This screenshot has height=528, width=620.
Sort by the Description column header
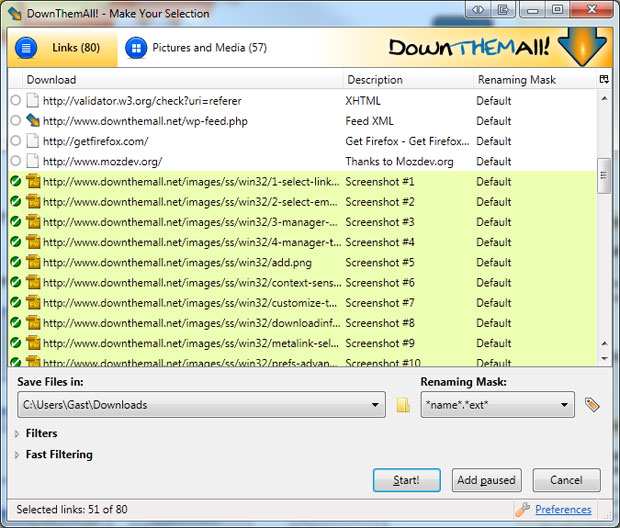point(408,79)
